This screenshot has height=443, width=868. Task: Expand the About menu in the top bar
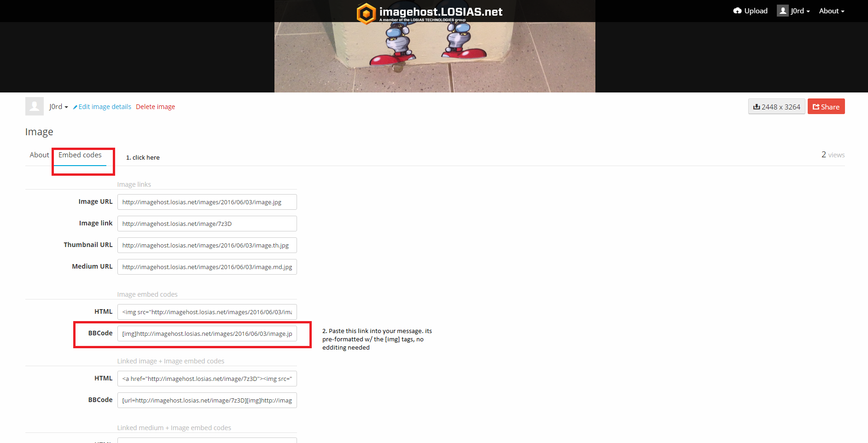(x=832, y=11)
